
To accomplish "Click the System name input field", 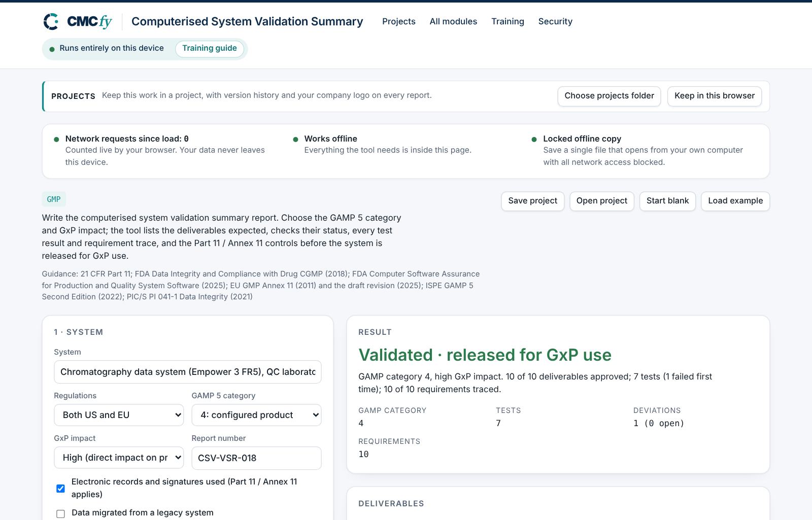I will coord(188,372).
